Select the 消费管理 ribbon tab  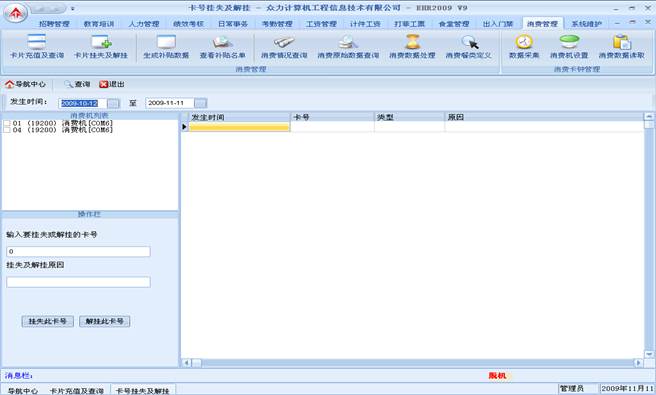(x=543, y=24)
